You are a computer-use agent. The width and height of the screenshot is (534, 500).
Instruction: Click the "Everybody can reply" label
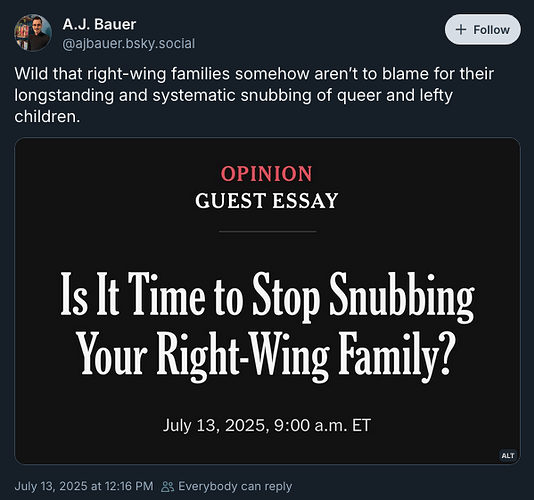pyautogui.click(x=235, y=486)
